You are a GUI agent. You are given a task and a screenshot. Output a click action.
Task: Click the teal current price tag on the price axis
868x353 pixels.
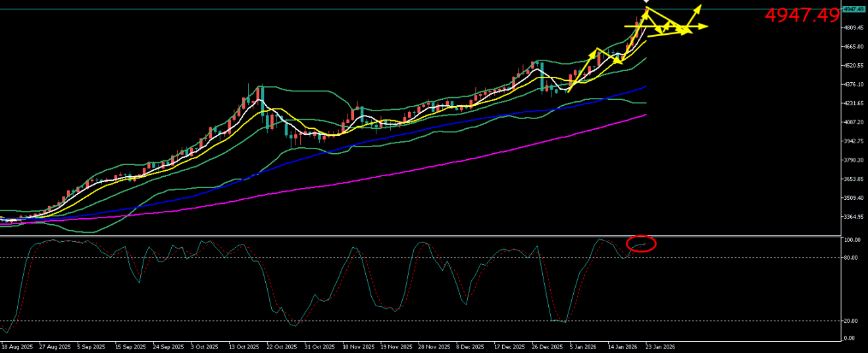pyautogui.click(x=854, y=9)
